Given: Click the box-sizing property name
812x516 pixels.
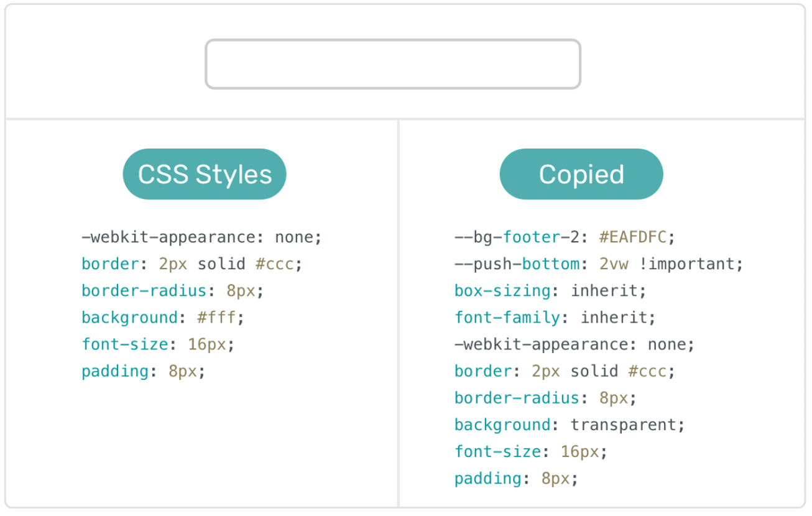Looking at the screenshot, I should [502, 291].
